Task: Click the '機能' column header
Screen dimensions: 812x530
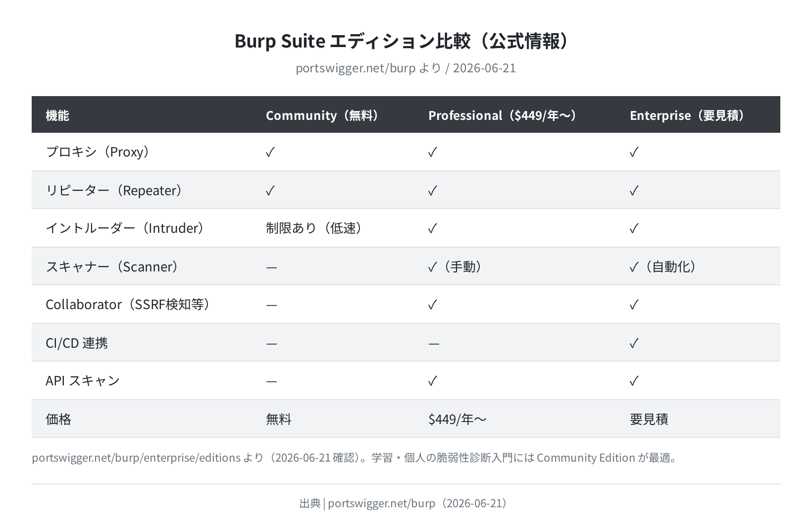Action: (x=57, y=115)
